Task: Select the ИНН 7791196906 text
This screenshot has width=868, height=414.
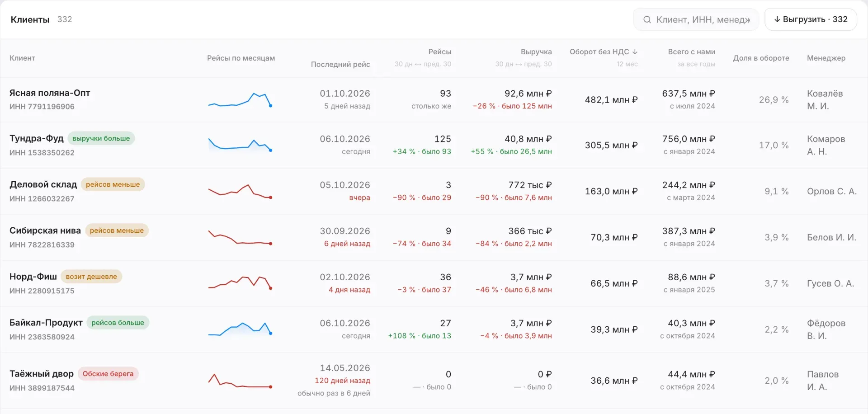Action: click(x=42, y=107)
